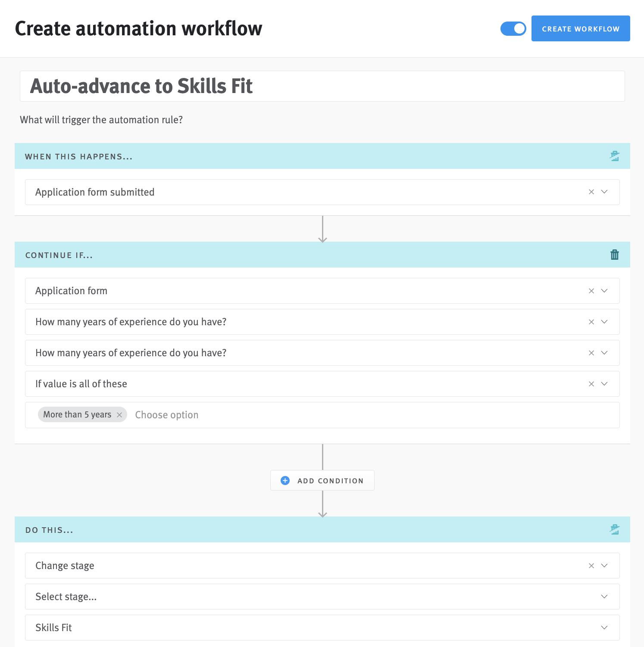
Task: Remove the 'Application form' condition
Action: click(x=591, y=291)
